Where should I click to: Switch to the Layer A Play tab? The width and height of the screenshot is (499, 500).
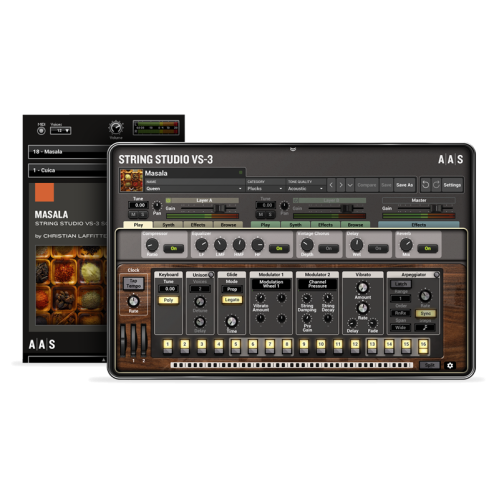[x=138, y=225]
